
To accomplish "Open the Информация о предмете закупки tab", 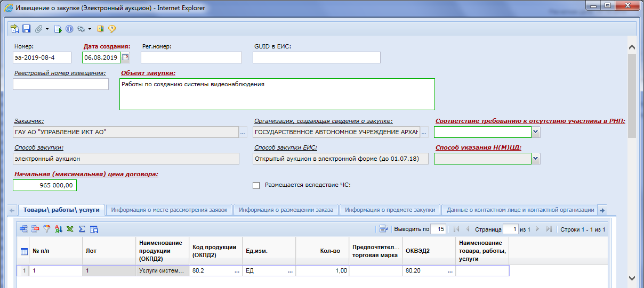I will 391,210.
